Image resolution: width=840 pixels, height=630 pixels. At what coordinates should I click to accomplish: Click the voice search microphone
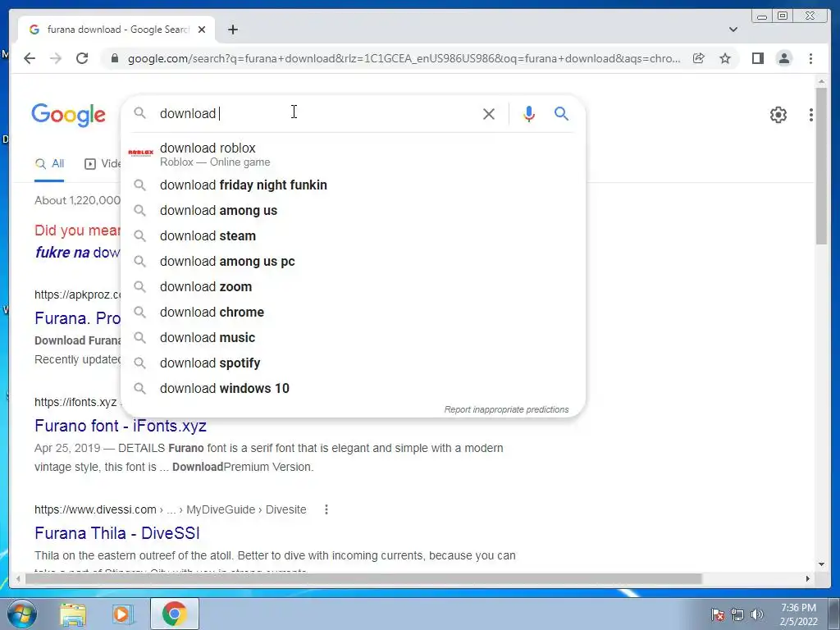529,113
